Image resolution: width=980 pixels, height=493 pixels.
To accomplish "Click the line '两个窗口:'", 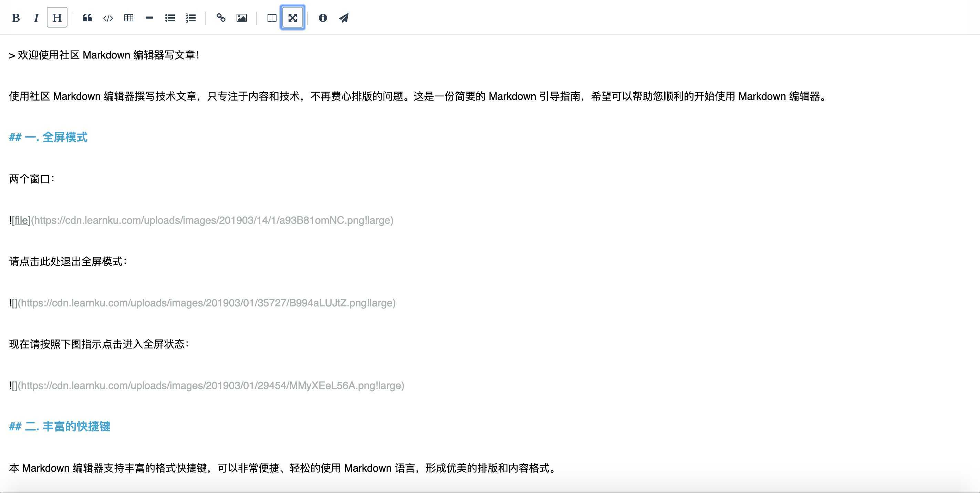I will pos(32,179).
